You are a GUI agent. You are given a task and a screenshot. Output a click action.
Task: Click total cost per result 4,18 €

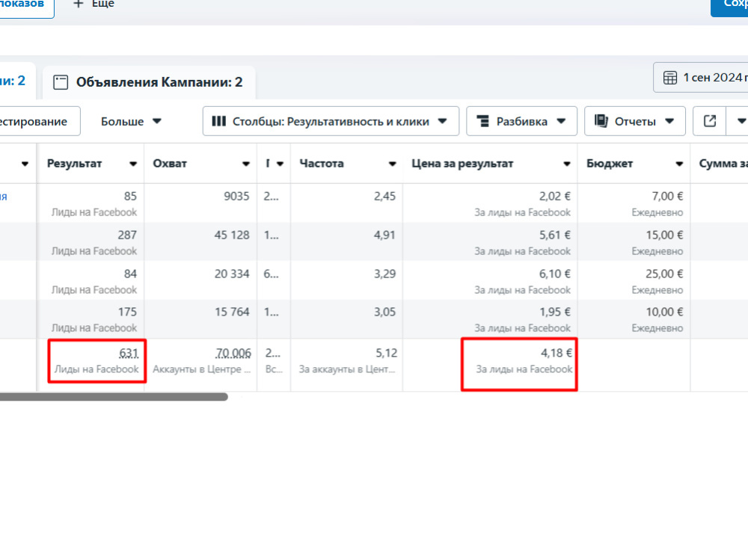557,353
